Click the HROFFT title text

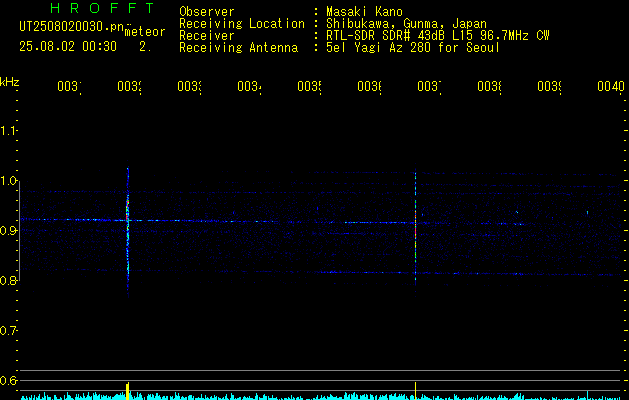102,8
